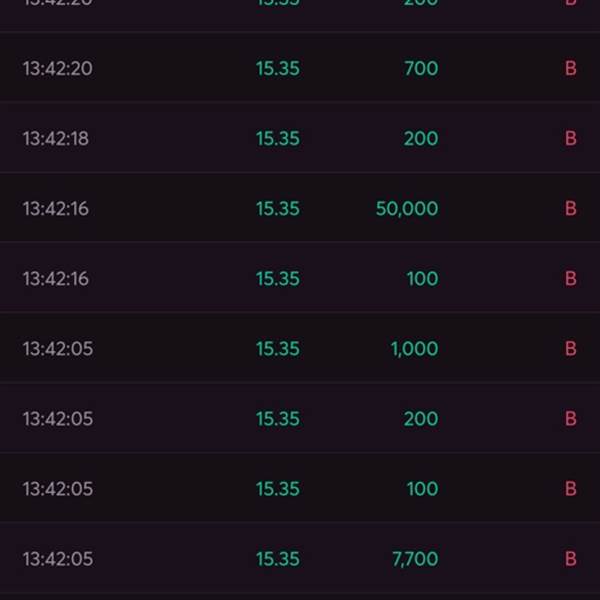The height and width of the screenshot is (600, 600).
Task: Click the B marker beside 7,700 volume
Action: point(571,559)
